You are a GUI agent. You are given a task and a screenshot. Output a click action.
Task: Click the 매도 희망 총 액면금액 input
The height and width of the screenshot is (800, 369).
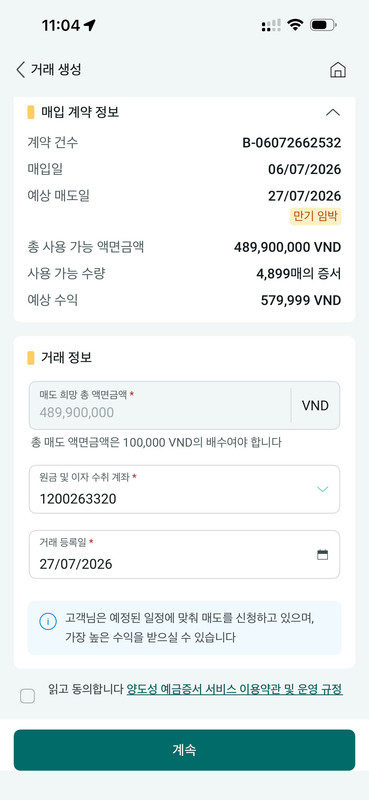click(160, 406)
